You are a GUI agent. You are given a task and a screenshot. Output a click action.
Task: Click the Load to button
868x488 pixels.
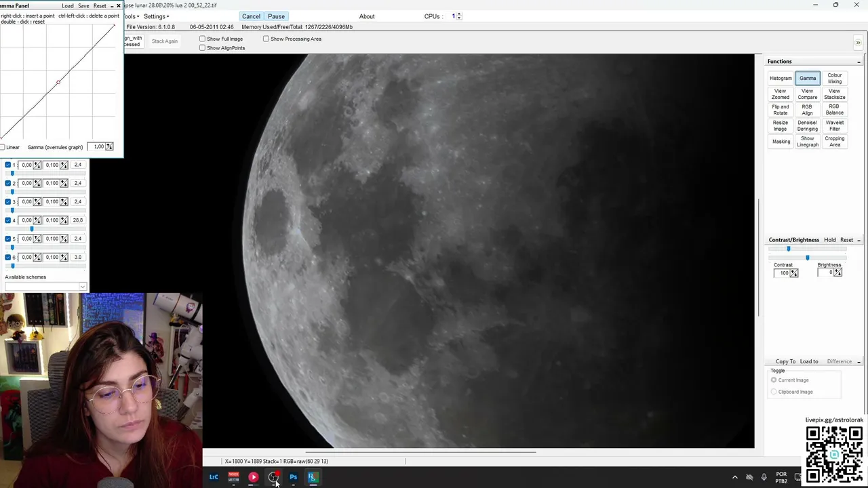(809, 362)
